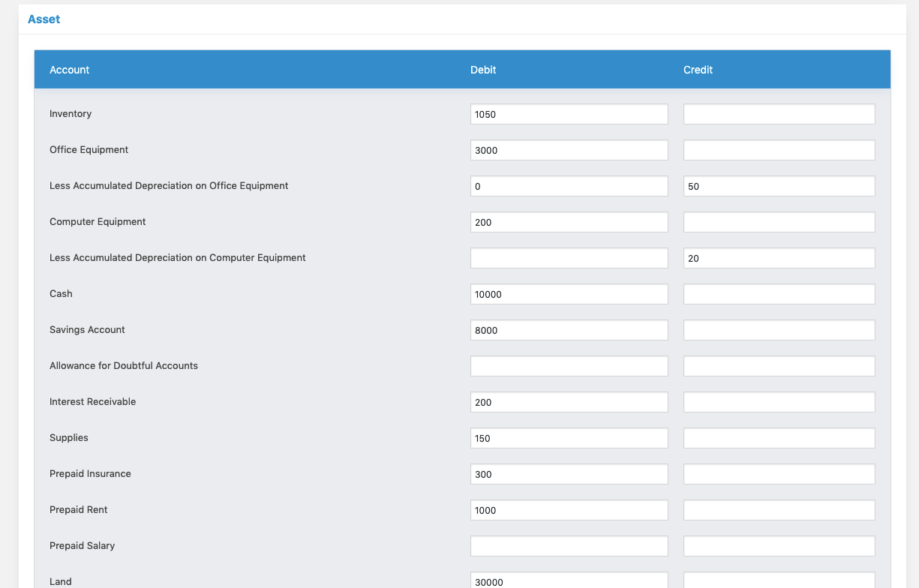This screenshot has width=919, height=588.
Task: Focus the Prepaid Salary debit field
Action: coord(569,546)
